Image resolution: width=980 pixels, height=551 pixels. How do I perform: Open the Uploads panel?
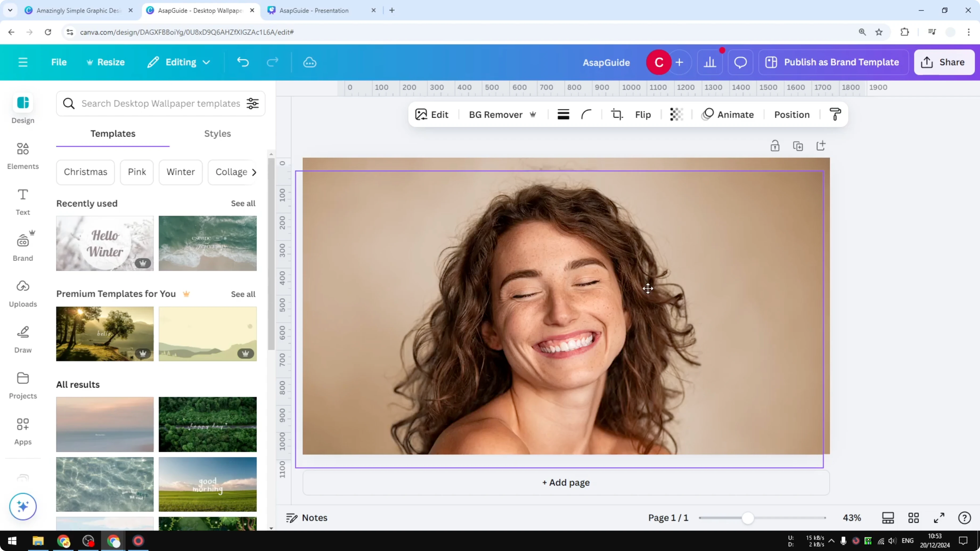22,293
